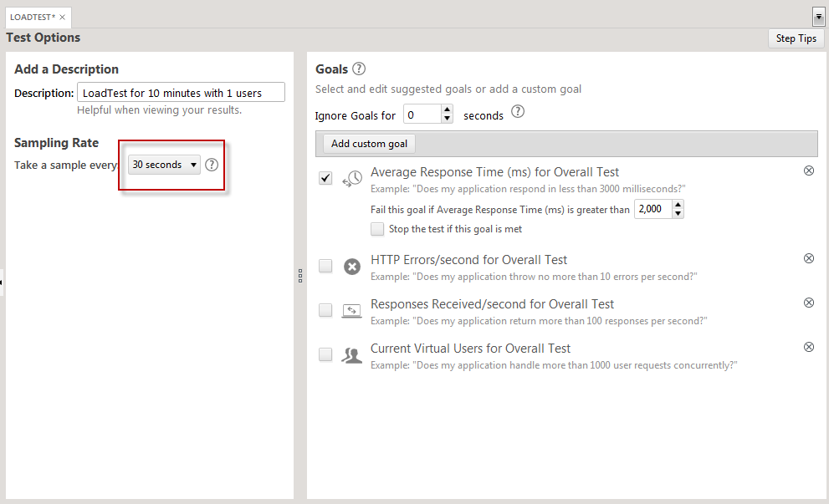
Task: Uncheck the Average Response Time goal checkbox
Action: click(325, 178)
